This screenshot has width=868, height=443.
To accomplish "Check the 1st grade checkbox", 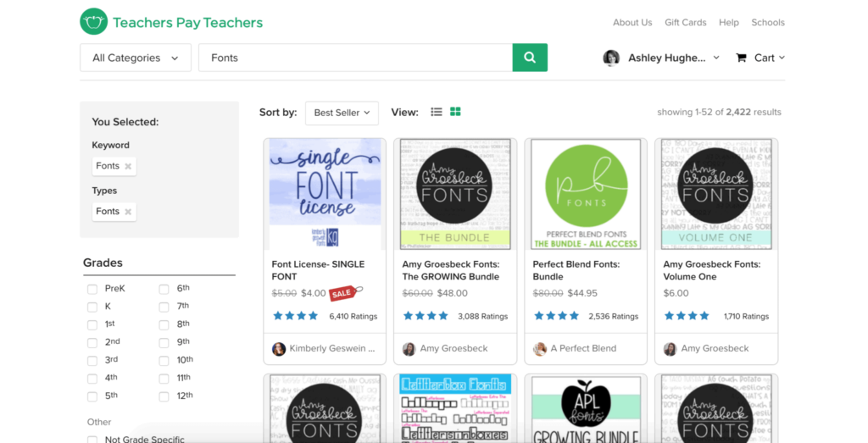I will tap(92, 325).
